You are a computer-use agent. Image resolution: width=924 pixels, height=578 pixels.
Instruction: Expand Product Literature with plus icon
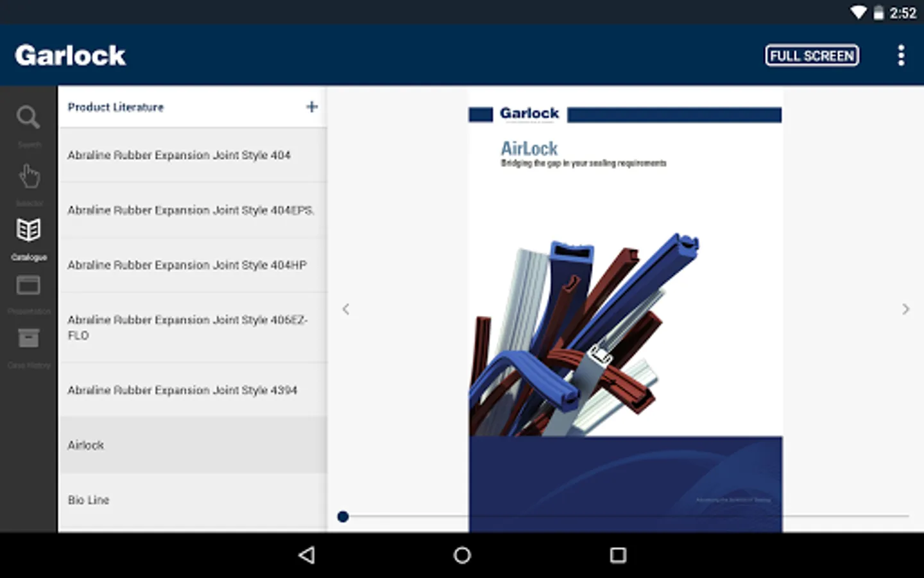(x=312, y=107)
